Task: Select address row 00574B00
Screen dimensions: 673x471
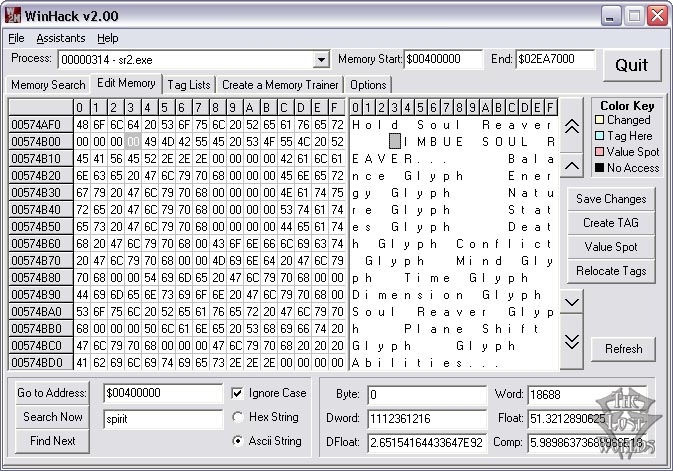Action: coord(41,142)
